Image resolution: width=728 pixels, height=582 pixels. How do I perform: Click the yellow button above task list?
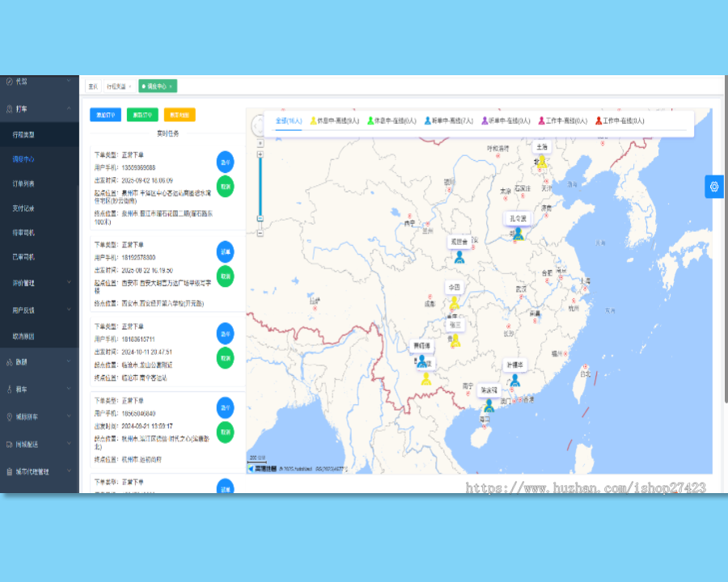coord(180,115)
